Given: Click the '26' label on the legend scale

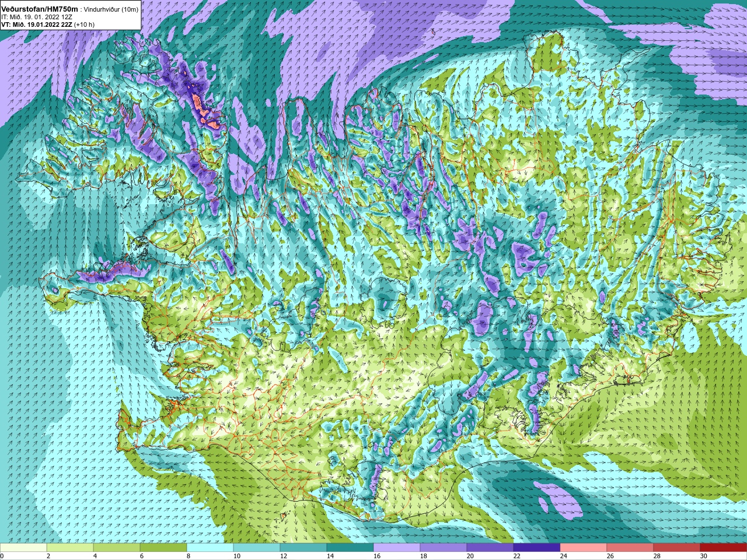Looking at the screenshot, I should pyautogui.click(x=610, y=556).
